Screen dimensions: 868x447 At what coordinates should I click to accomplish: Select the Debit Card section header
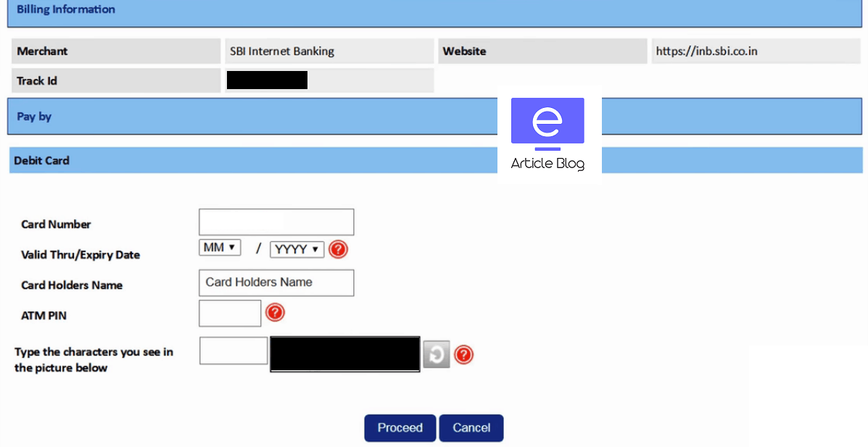point(218,160)
